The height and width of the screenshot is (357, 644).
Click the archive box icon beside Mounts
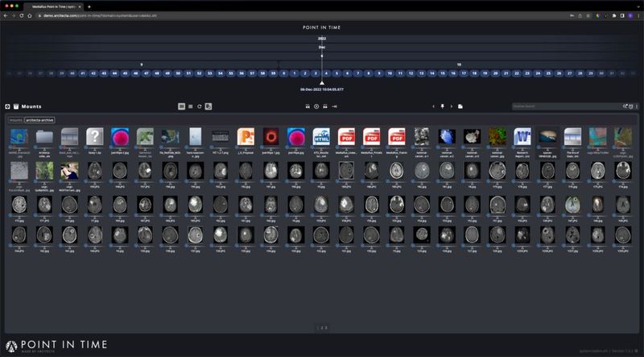(16, 106)
